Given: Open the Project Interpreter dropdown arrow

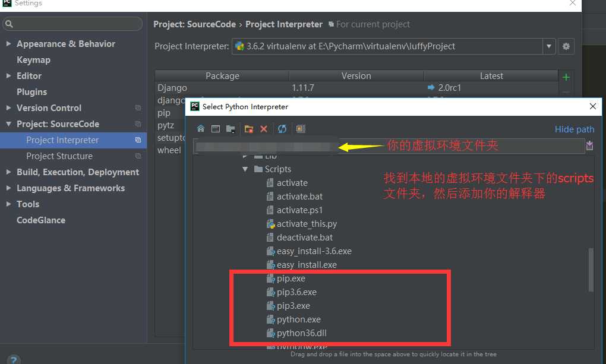Looking at the screenshot, I should 549,46.
